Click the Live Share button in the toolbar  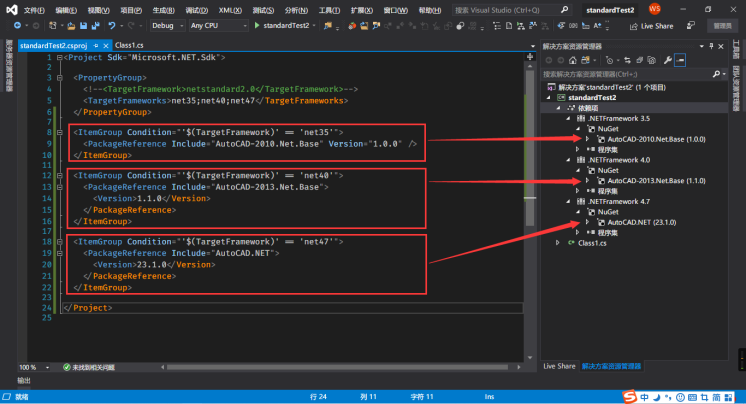pos(650,25)
